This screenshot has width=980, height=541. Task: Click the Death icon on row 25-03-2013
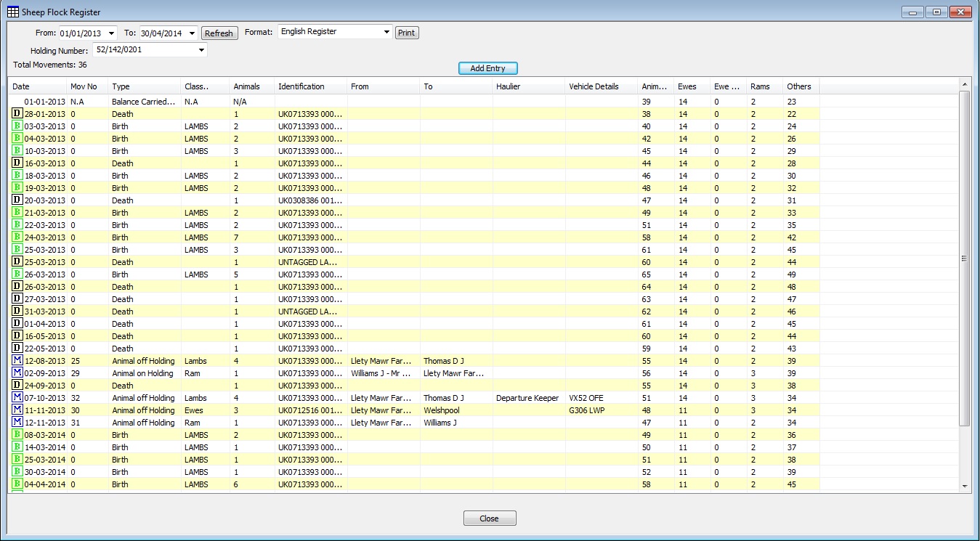[x=17, y=262]
